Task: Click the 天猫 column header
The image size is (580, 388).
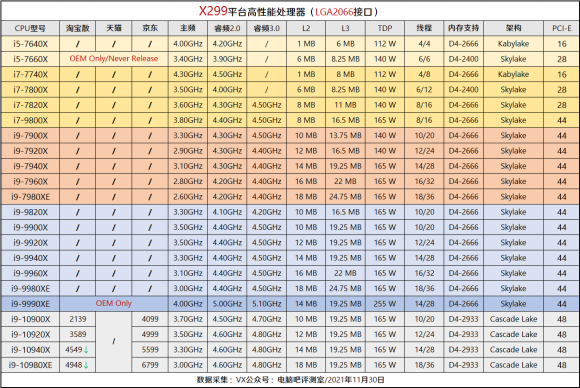Action: pyautogui.click(x=114, y=28)
